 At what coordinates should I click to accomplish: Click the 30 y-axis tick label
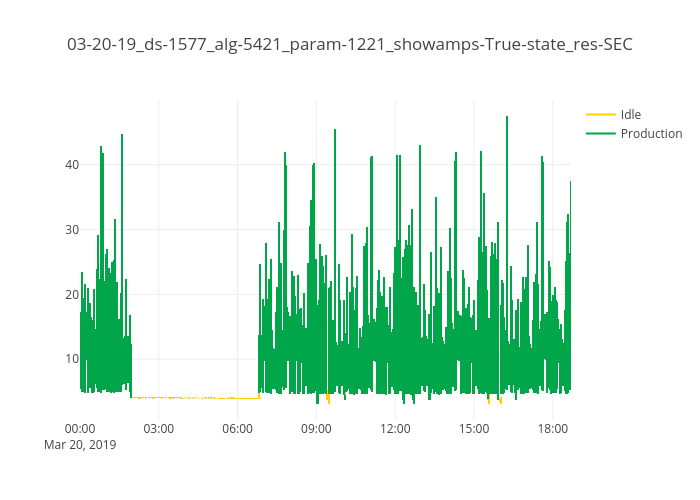coord(72,230)
